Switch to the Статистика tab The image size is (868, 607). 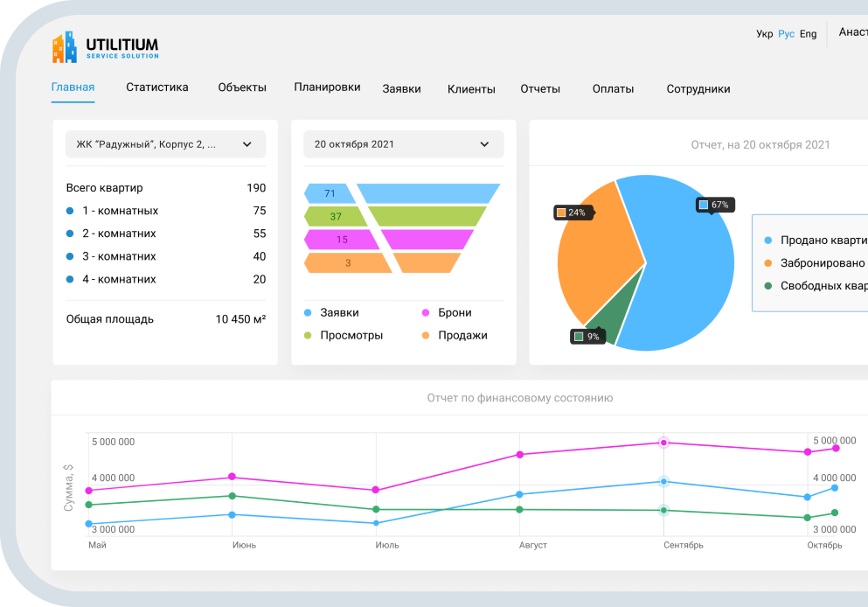(157, 87)
